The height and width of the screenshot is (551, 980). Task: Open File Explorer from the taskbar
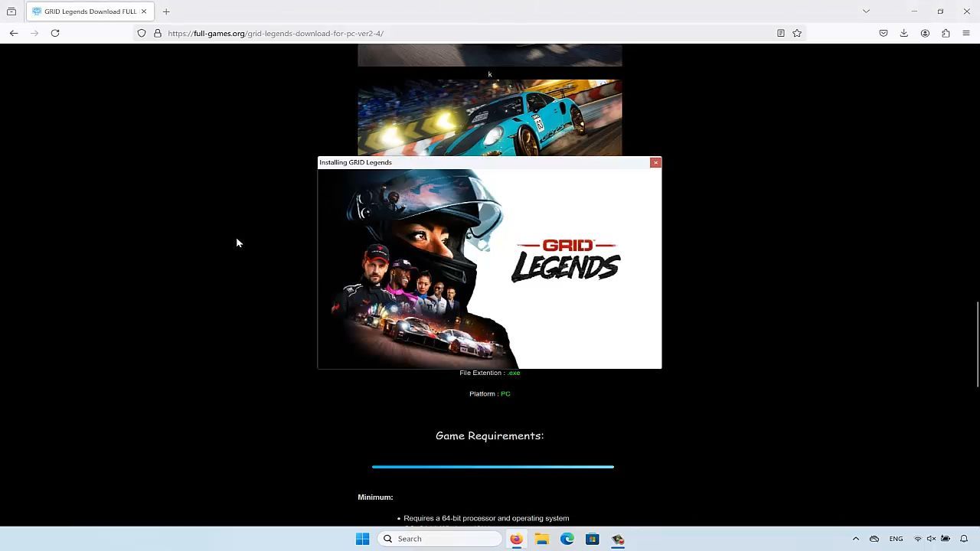pyautogui.click(x=542, y=539)
